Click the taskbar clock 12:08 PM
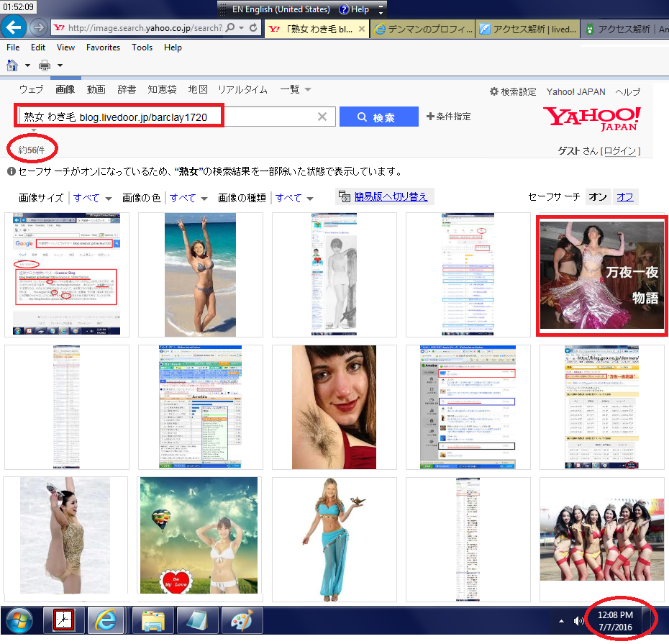The image size is (669, 644). click(615, 621)
